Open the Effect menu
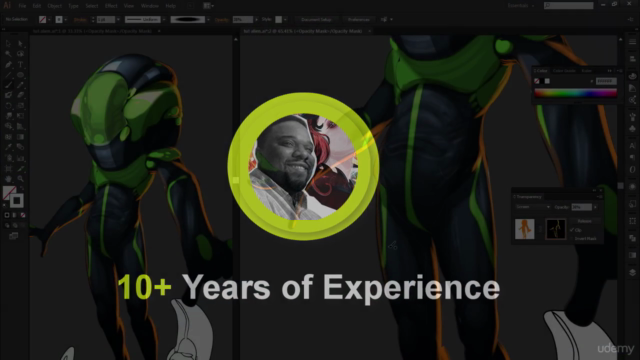 point(111,6)
